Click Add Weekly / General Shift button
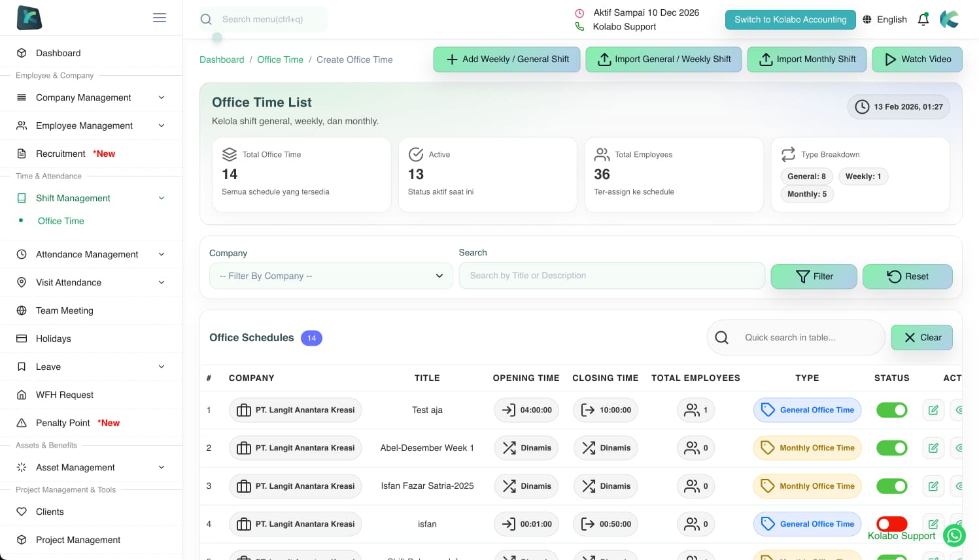 coord(507,59)
